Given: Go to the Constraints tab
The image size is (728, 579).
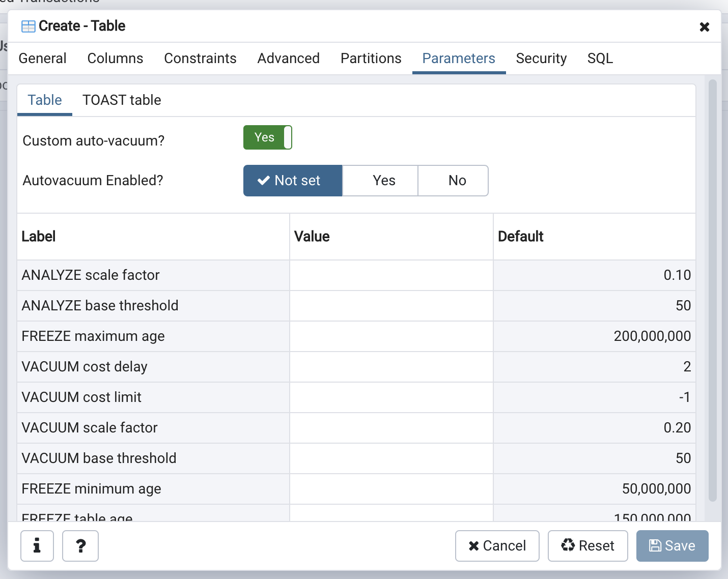Looking at the screenshot, I should tap(200, 59).
